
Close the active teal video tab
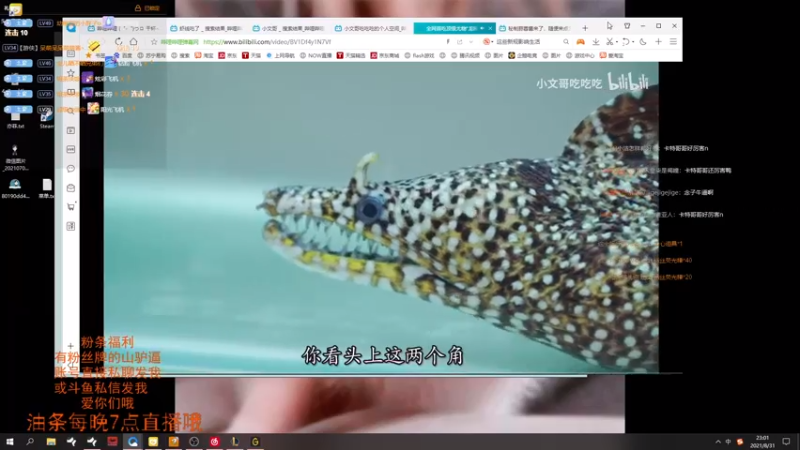pos(490,28)
